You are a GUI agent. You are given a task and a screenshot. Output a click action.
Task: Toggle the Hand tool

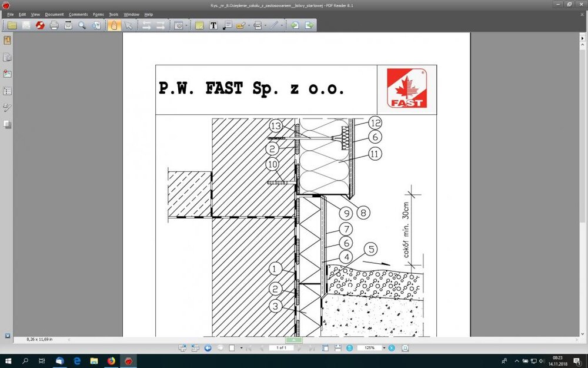pos(113,25)
